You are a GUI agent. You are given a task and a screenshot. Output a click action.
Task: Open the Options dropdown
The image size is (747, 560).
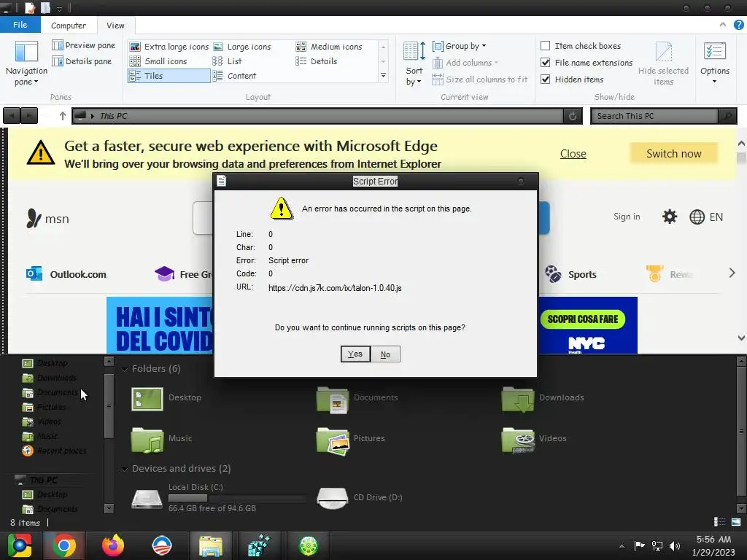715,63
